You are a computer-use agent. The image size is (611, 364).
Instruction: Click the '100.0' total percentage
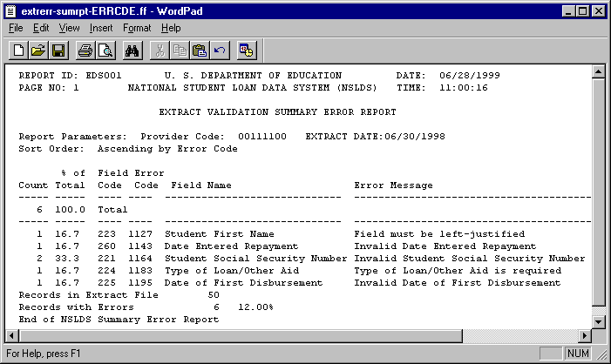[x=70, y=210]
